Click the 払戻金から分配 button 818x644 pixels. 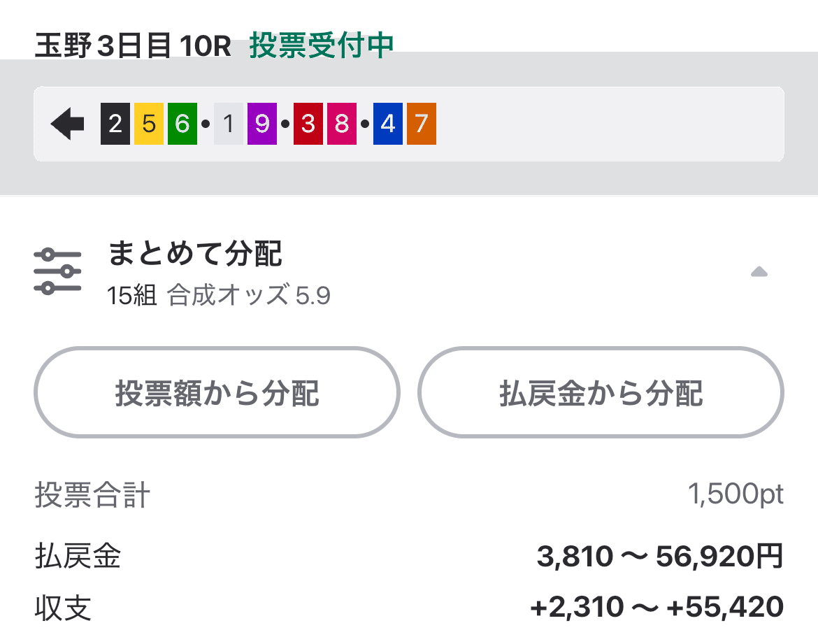click(600, 392)
